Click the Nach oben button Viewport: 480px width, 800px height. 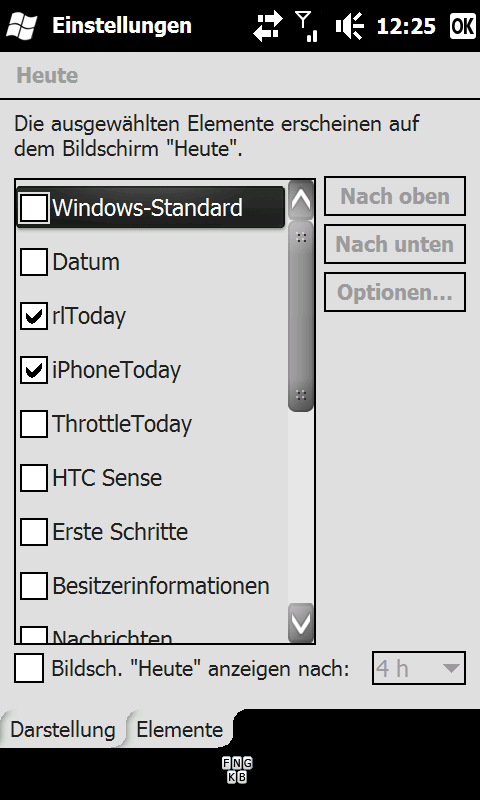(x=395, y=196)
